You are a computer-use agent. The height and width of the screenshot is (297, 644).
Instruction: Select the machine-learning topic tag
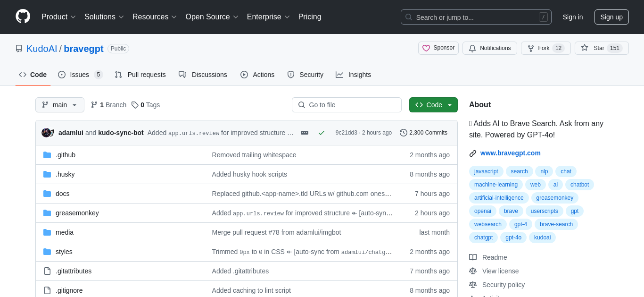496,185
